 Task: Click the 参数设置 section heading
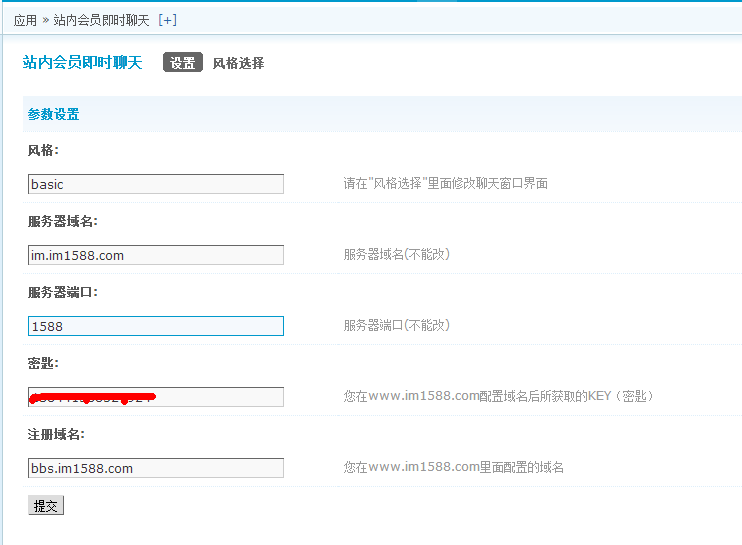(x=53, y=114)
